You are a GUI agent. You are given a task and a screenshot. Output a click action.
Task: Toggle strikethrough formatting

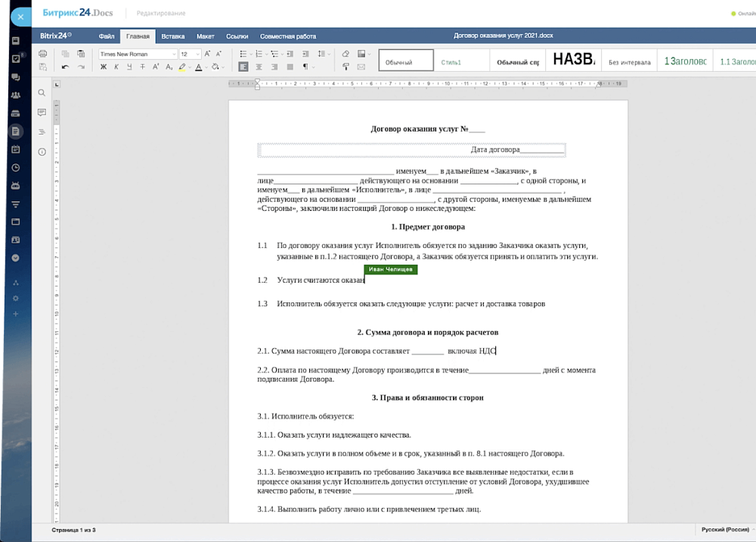143,67
